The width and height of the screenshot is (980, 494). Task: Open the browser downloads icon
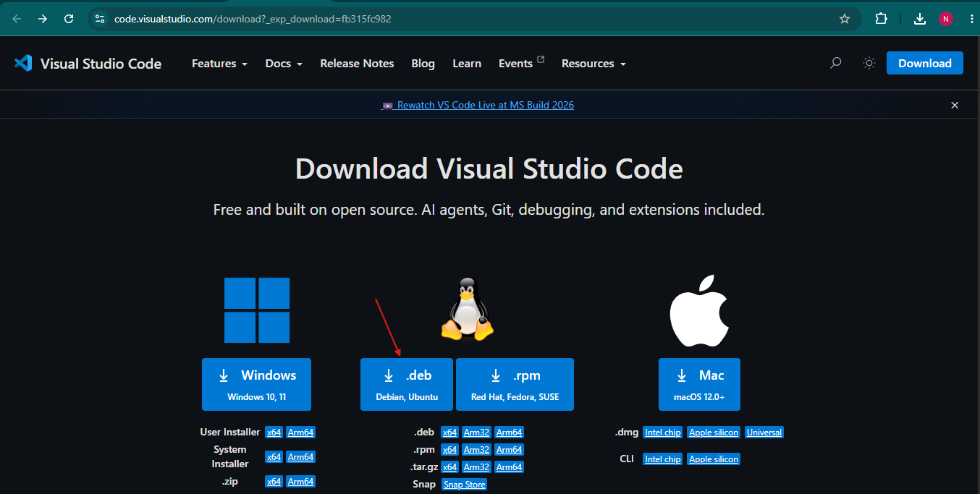(x=920, y=19)
